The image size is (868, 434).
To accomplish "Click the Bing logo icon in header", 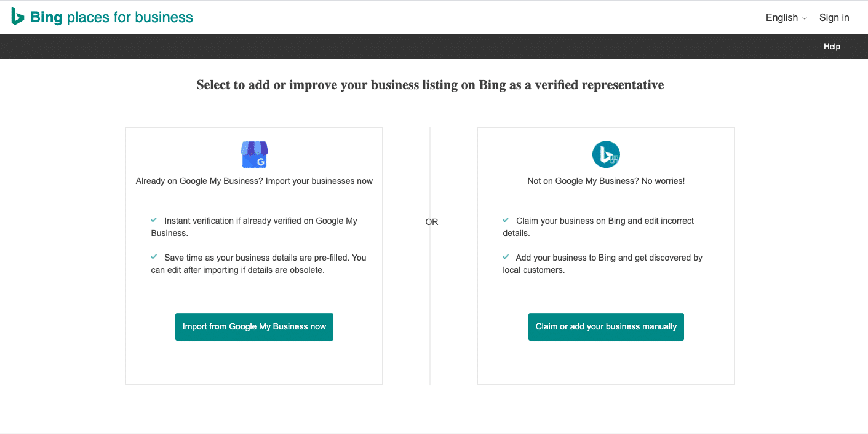I will coord(18,17).
